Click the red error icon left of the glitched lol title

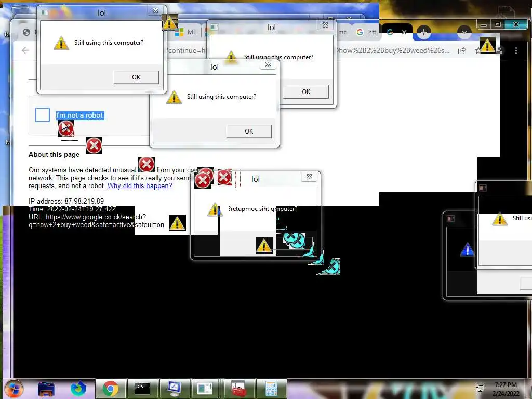click(x=224, y=177)
